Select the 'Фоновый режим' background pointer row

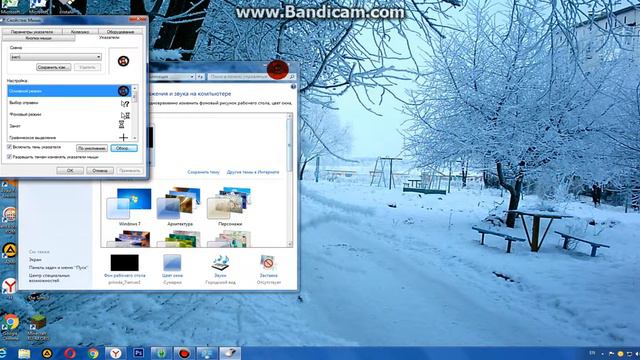pyautogui.click(x=69, y=115)
